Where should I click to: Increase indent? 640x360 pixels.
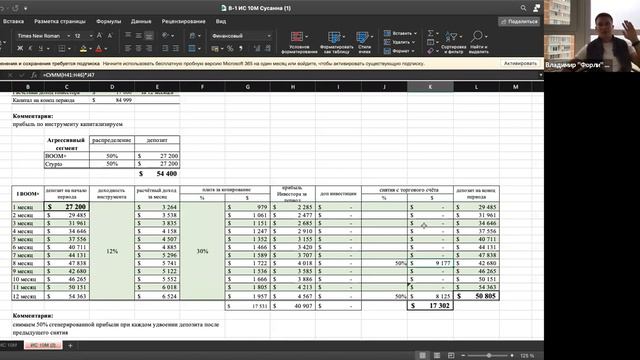(176, 49)
